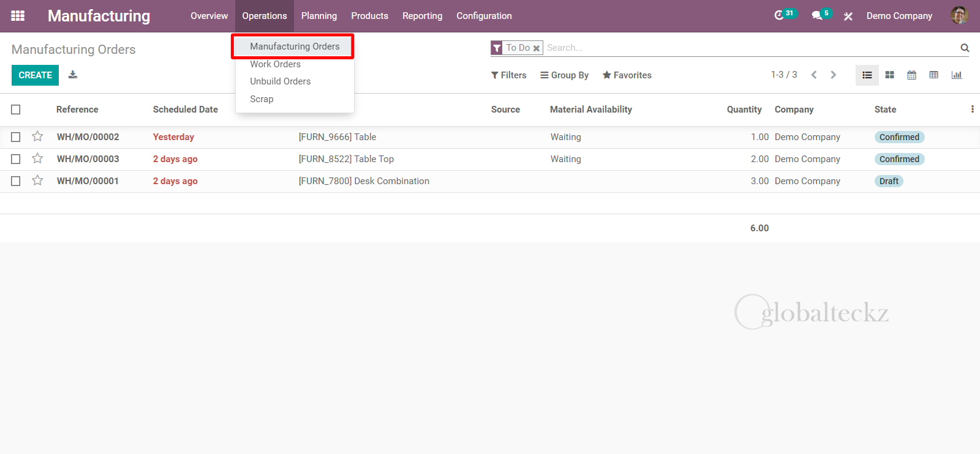Open the Demo Company switcher
The image size is (980, 454).
(899, 16)
